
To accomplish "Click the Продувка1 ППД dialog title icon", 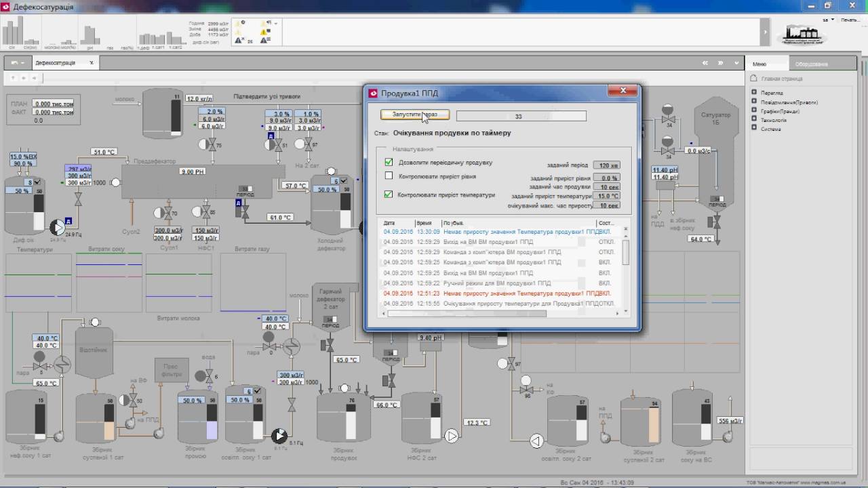I will point(372,93).
